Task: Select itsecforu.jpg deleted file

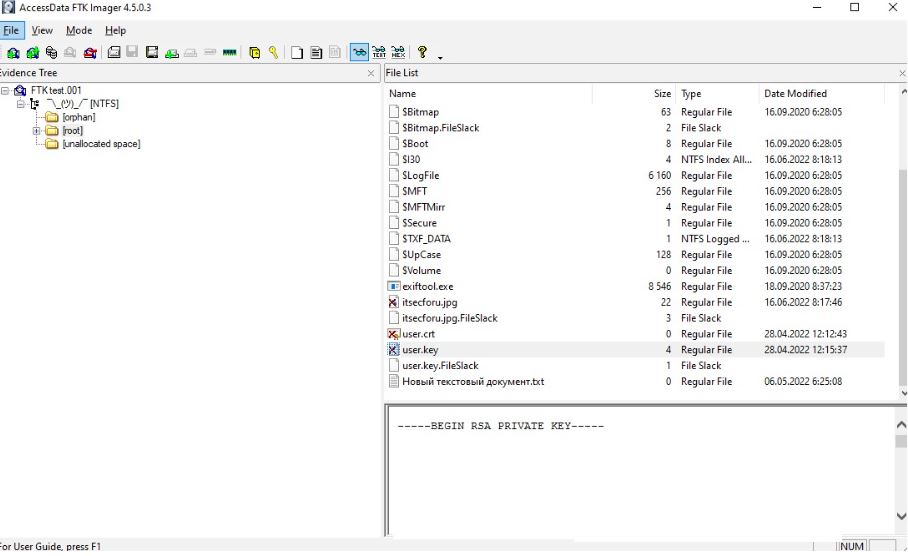Action: 635,302
